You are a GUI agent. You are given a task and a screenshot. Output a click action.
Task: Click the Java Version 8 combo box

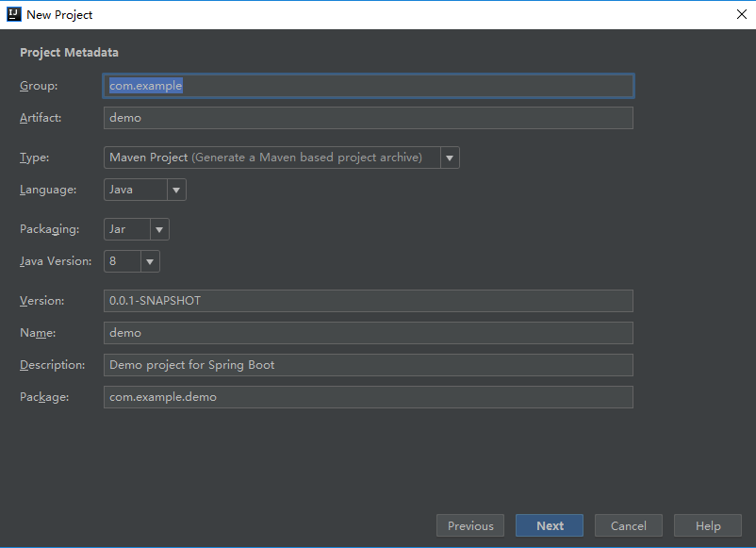point(122,261)
